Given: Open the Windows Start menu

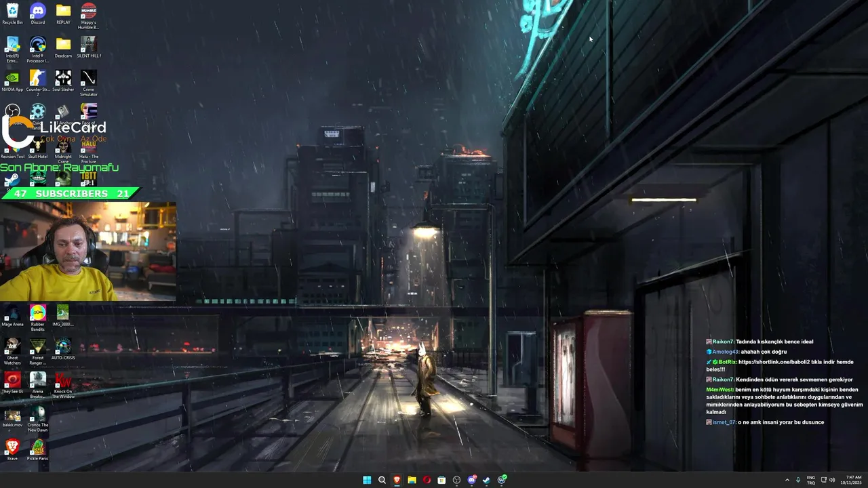Looking at the screenshot, I should tap(367, 480).
